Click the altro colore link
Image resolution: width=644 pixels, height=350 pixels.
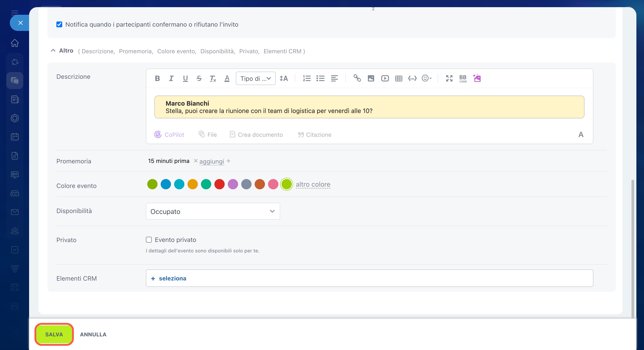(x=313, y=184)
